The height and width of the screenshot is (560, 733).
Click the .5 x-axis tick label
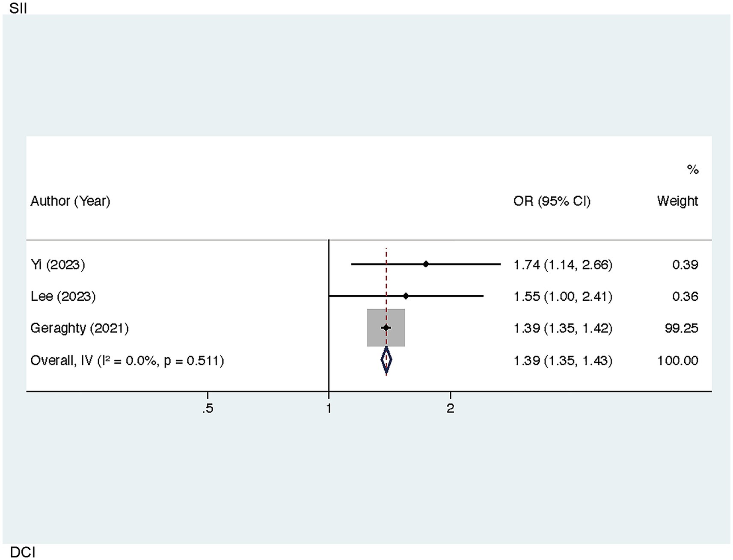pos(208,409)
